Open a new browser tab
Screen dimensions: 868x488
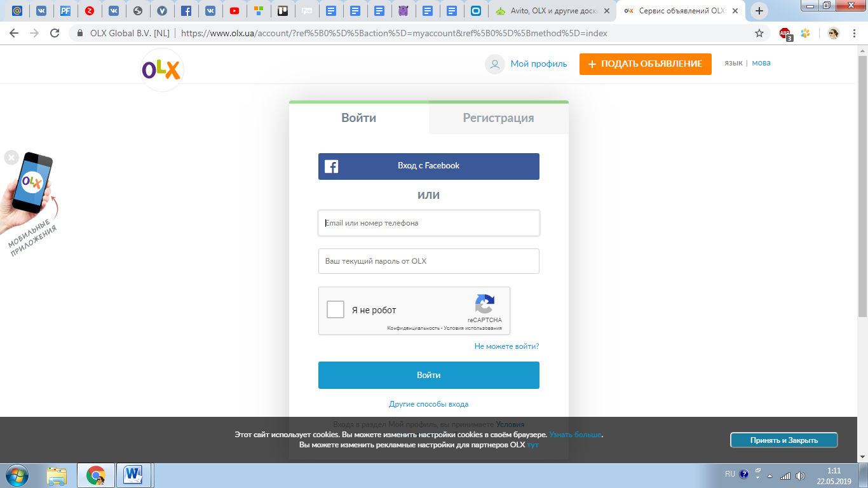(759, 11)
